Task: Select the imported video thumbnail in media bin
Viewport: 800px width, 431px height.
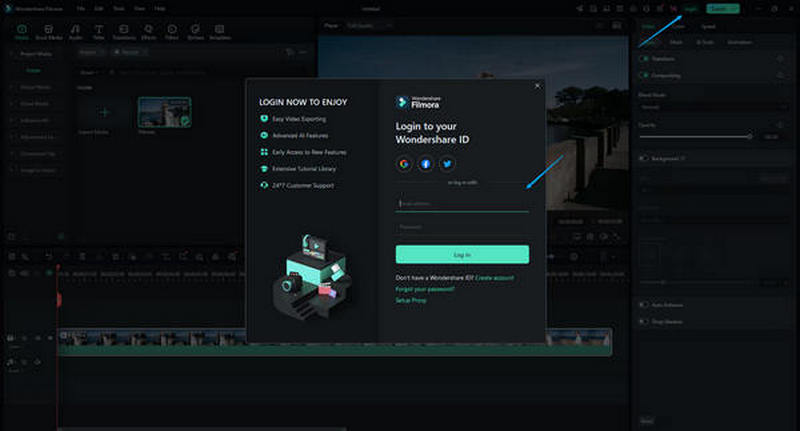Action: (164, 112)
